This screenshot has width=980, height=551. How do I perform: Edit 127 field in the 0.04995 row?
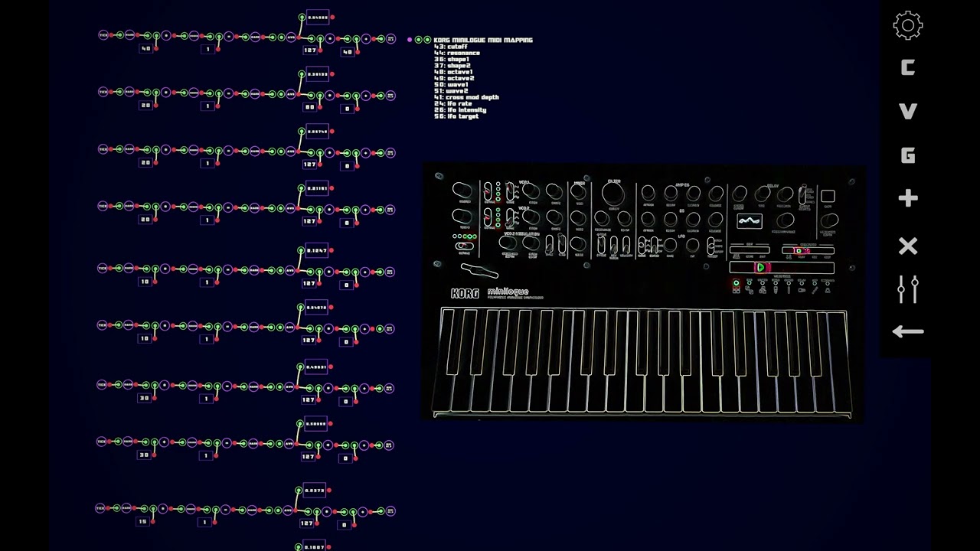pos(309,51)
